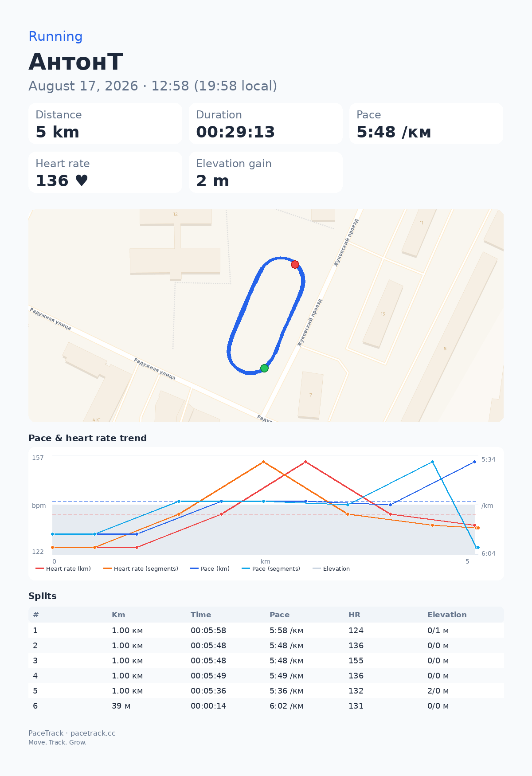Open the Distance 5 km card
532x776 pixels.
click(x=105, y=123)
